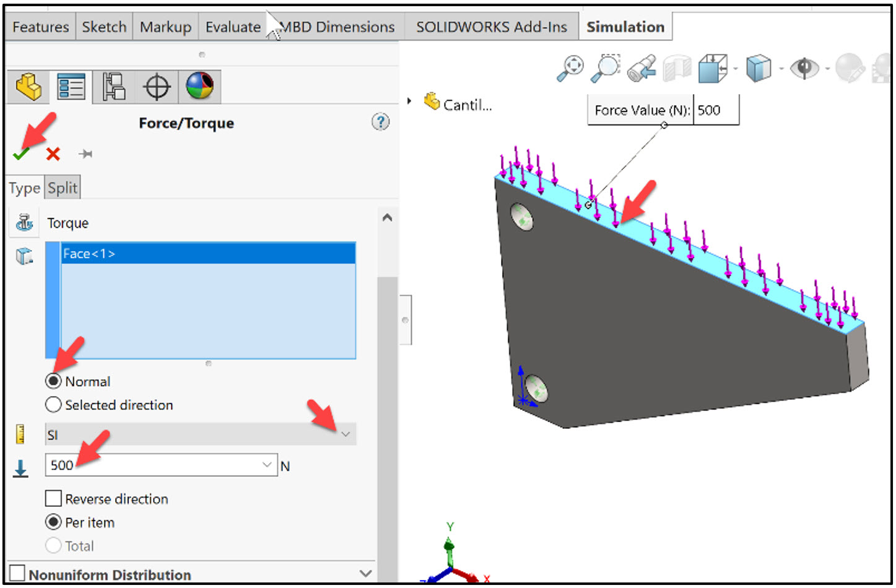The height and width of the screenshot is (588, 896).
Task: Expand the force value 500 dropdown
Action: [x=266, y=465]
